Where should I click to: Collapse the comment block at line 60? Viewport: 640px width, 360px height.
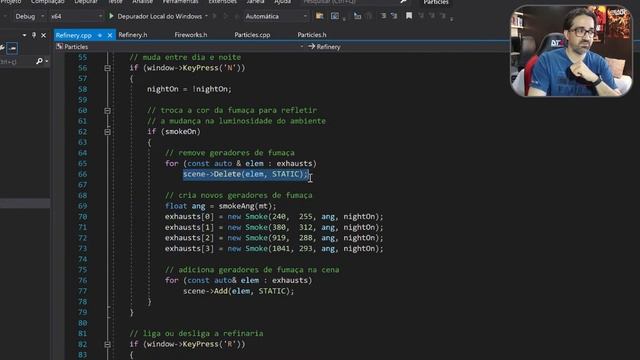(107, 111)
